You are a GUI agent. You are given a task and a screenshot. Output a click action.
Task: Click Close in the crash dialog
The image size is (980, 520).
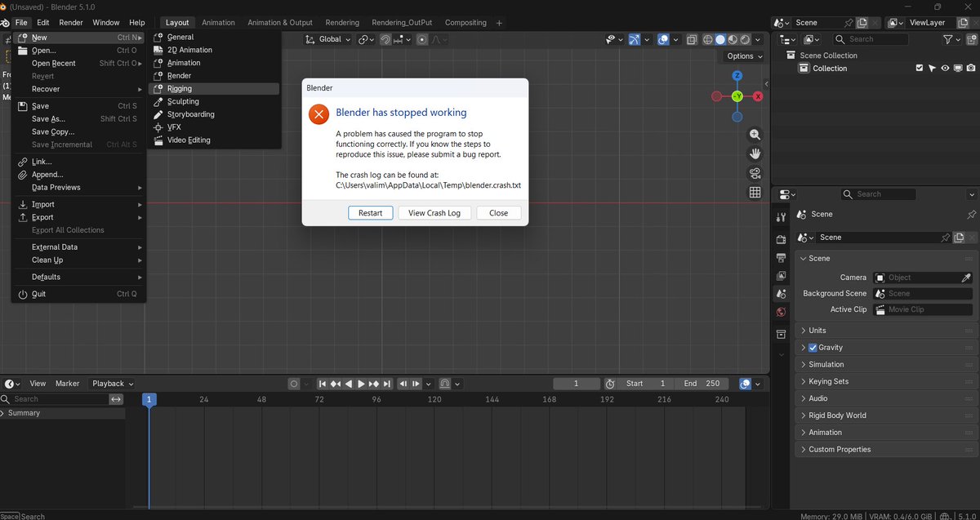coord(498,213)
